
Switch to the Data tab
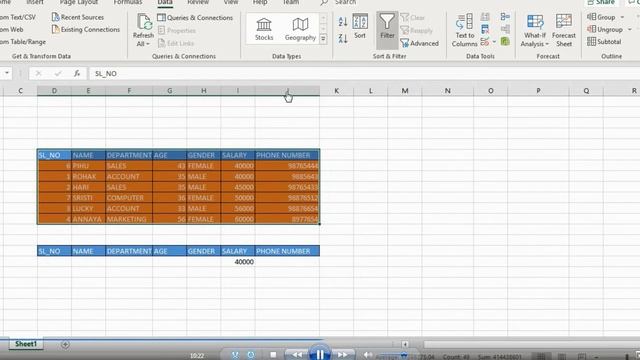point(164,2)
